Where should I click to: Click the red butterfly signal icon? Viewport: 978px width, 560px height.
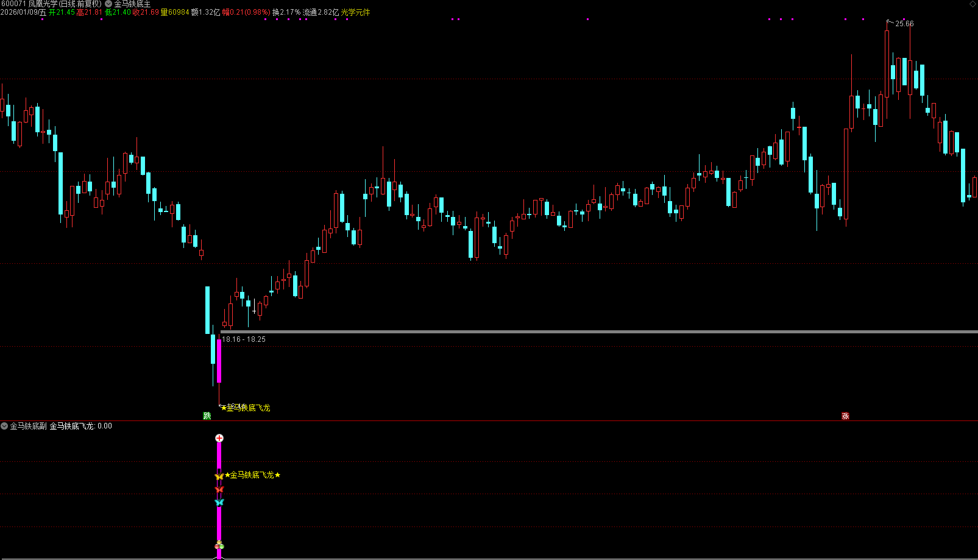coord(219,489)
